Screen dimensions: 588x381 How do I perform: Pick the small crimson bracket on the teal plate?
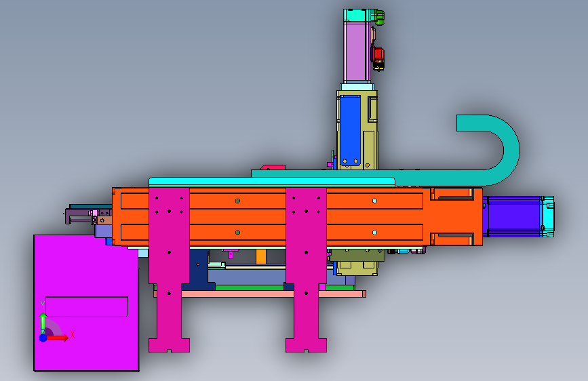tap(273, 167)
